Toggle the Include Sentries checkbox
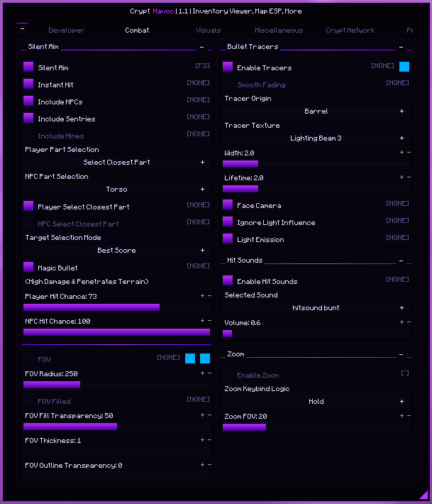This screenshot has width=432, height=504. pyautogui.click(x=28, y=118)
